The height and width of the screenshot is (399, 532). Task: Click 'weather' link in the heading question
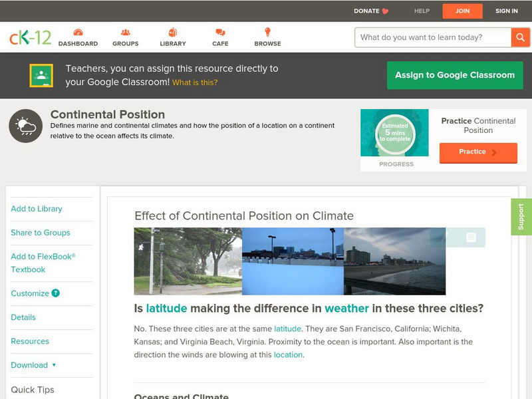click(x=346, y=308)
